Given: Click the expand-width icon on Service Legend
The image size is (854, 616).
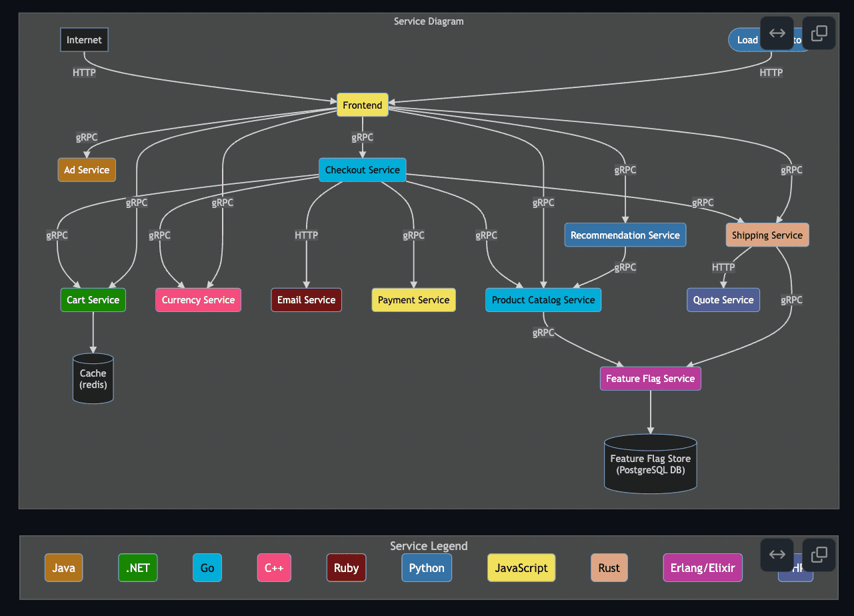Looking at the screenshot, I should 777,555.
